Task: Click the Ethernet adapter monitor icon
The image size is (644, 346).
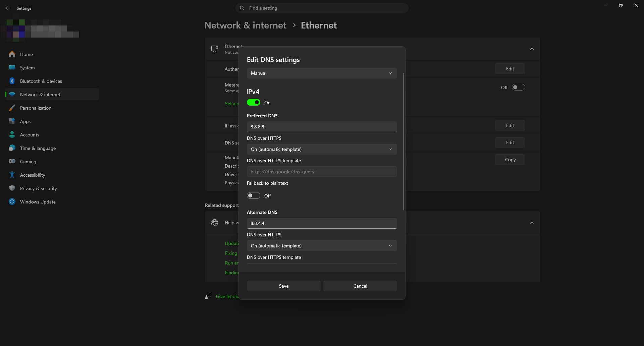Action: point(215,49)
